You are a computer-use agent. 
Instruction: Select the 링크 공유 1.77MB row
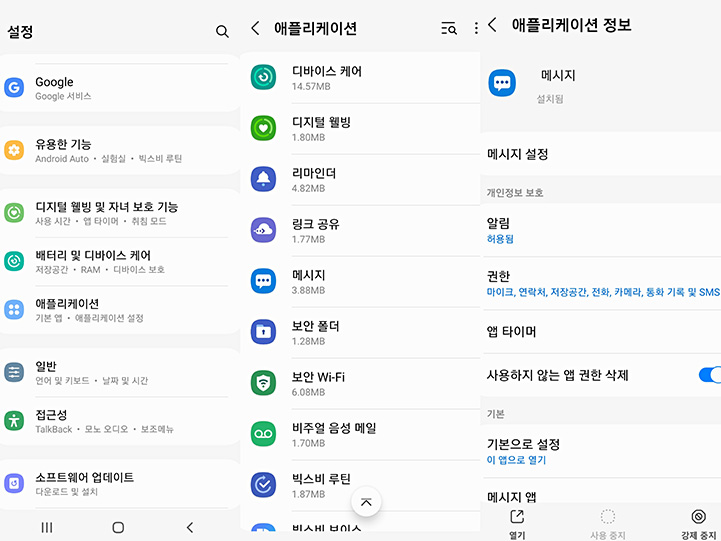pyautogui.click(x=360, y=230)
